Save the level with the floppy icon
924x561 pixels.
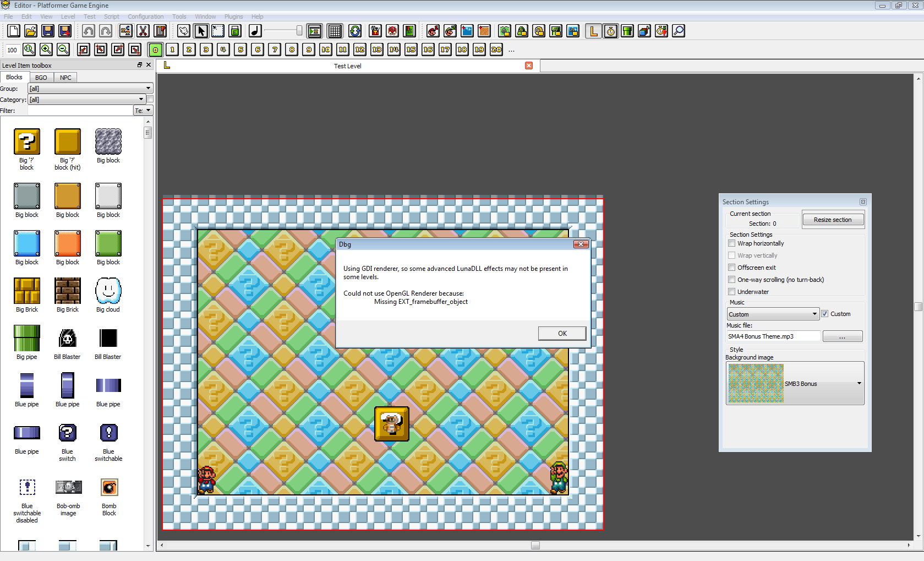[48, 31]
